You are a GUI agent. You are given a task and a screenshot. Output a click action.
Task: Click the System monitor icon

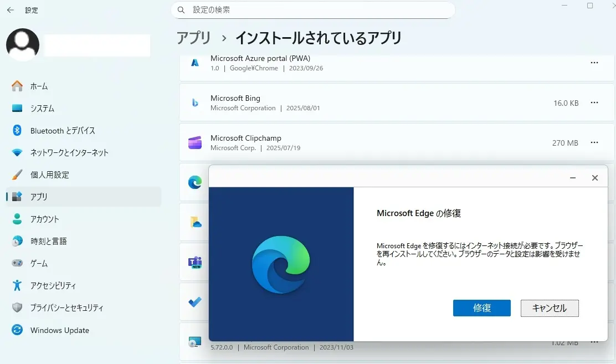pos(17,108)
